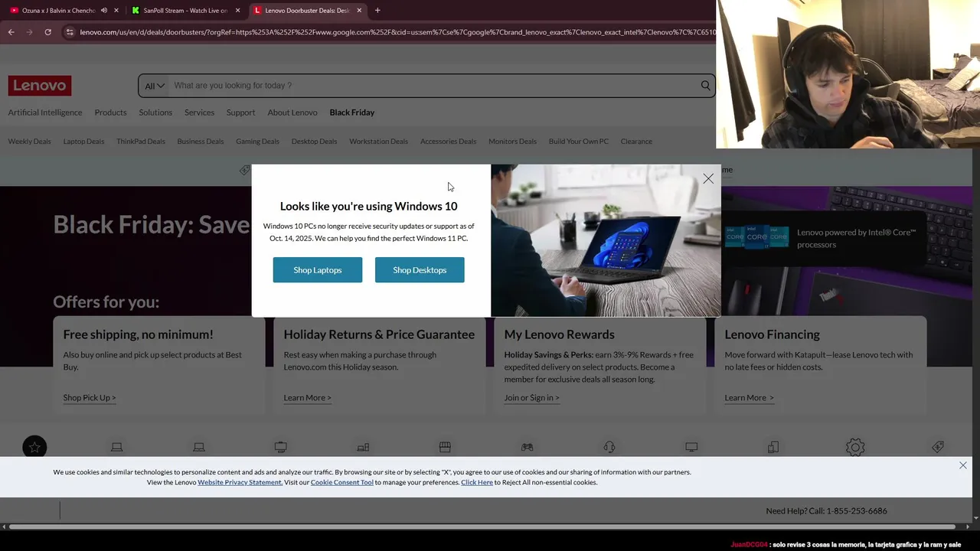The height and width of the screenshot is (551, 980).
Task: Dismiss the cookie notice banner
Action: (x=963, y=465)
